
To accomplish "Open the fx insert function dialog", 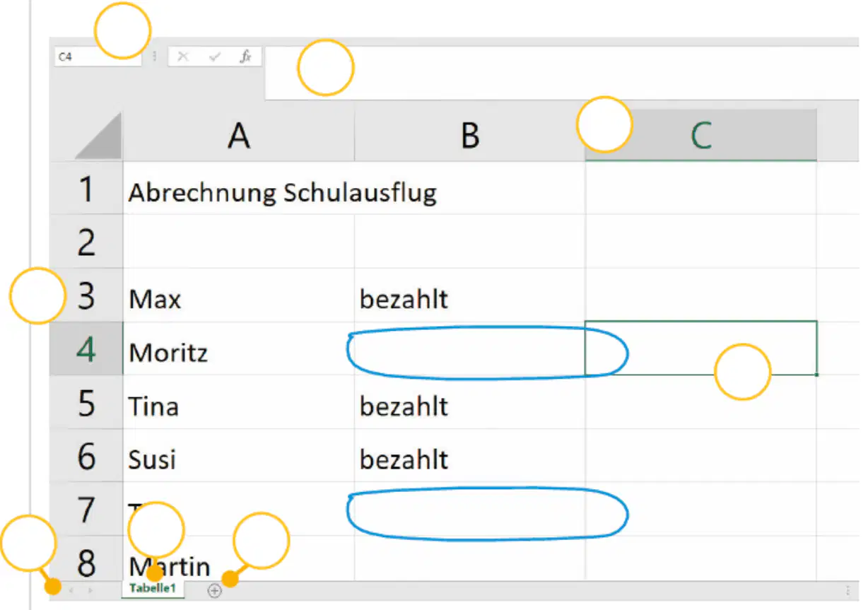I will click(x=245, y=57).
